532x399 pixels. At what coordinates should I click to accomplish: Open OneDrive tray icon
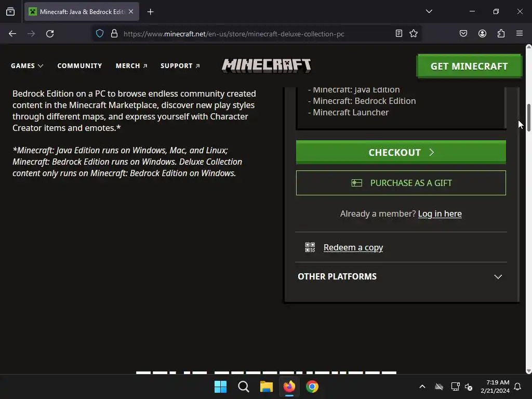point(439,387)
